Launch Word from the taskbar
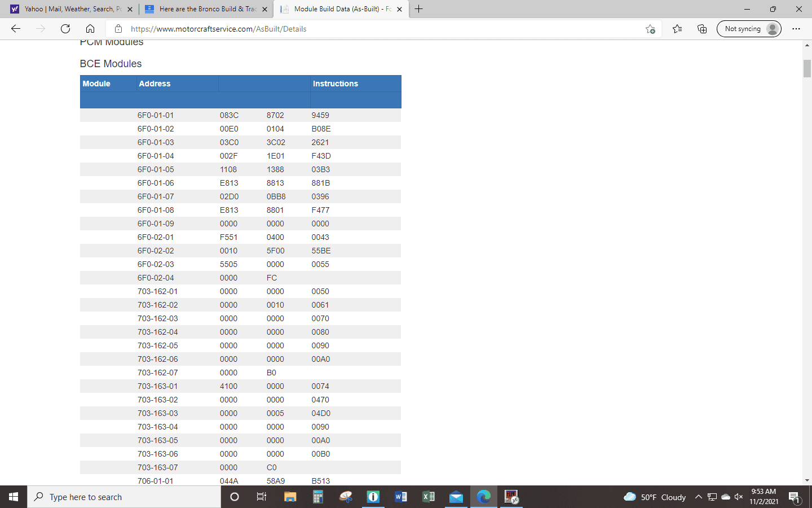 click(x=401, y=497)
